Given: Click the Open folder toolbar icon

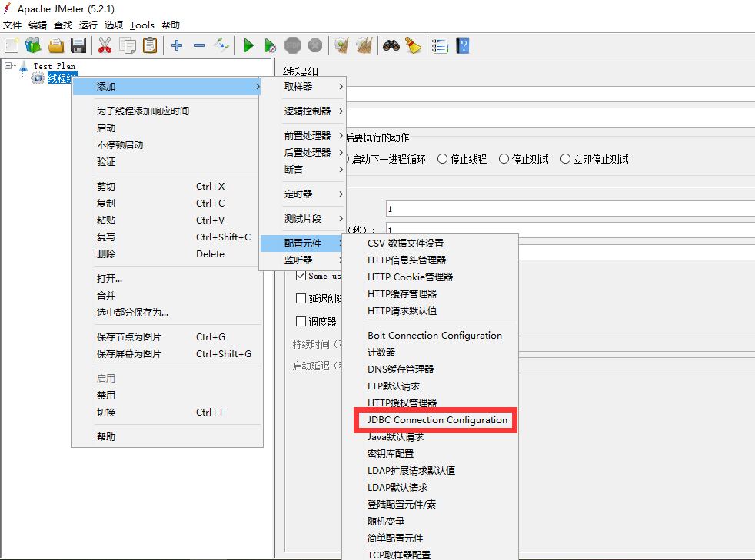Looking at the screenshot, I should [x=56, y=45].
